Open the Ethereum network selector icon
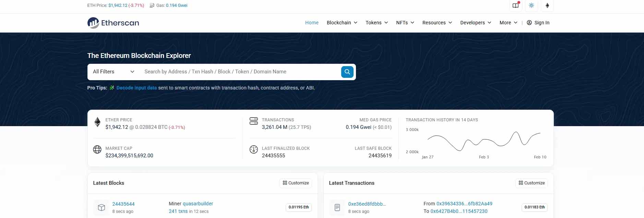644x218 pixels. [x=547, y=5]
